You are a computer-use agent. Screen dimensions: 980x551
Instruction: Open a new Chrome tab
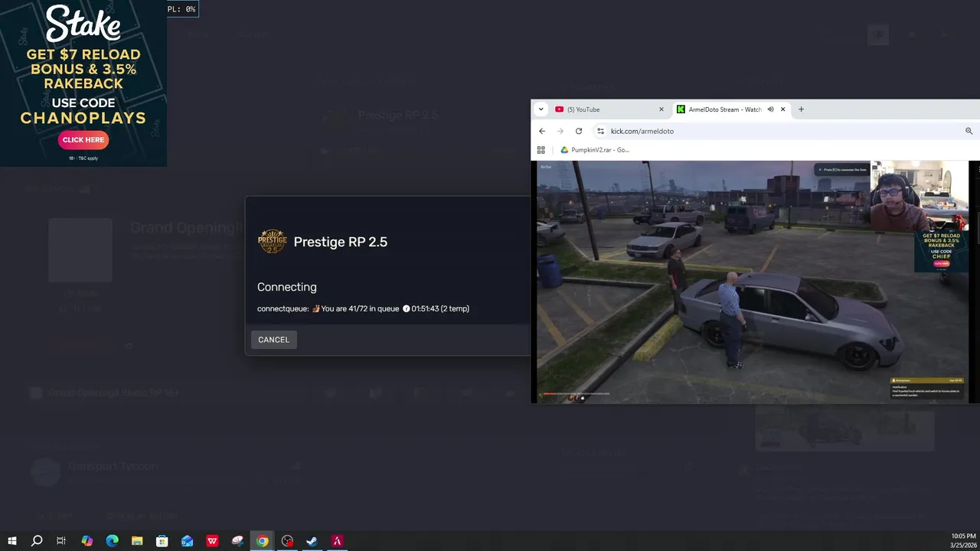(801, 109)
